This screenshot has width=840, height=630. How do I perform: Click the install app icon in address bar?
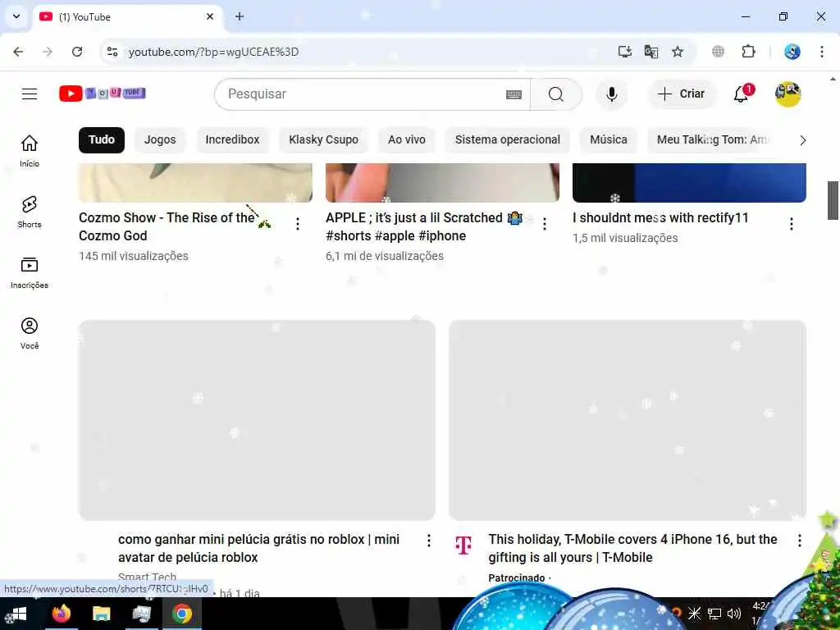pyautogui.click(x=624, y=52)
